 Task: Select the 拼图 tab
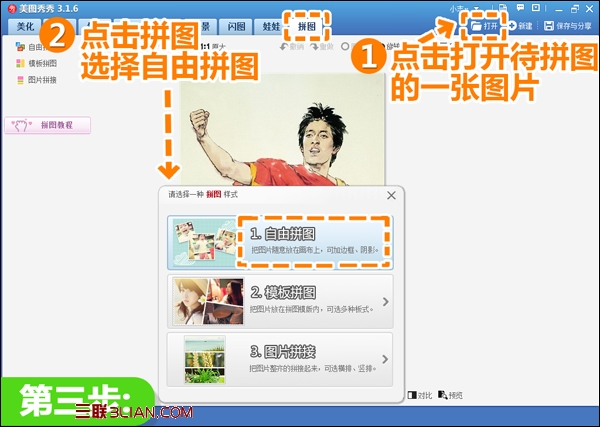click(x=307, y=26)
